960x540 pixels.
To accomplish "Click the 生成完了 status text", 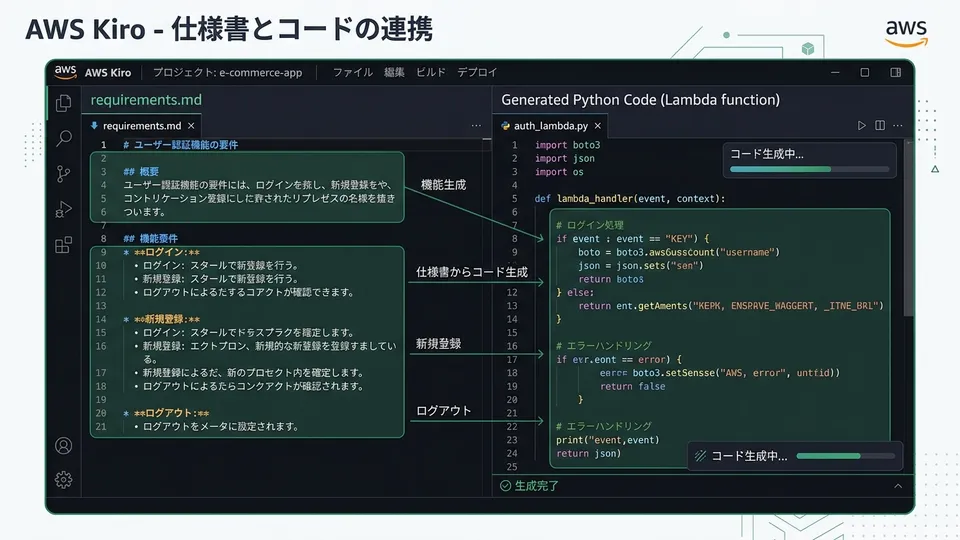I will (536, 486).
